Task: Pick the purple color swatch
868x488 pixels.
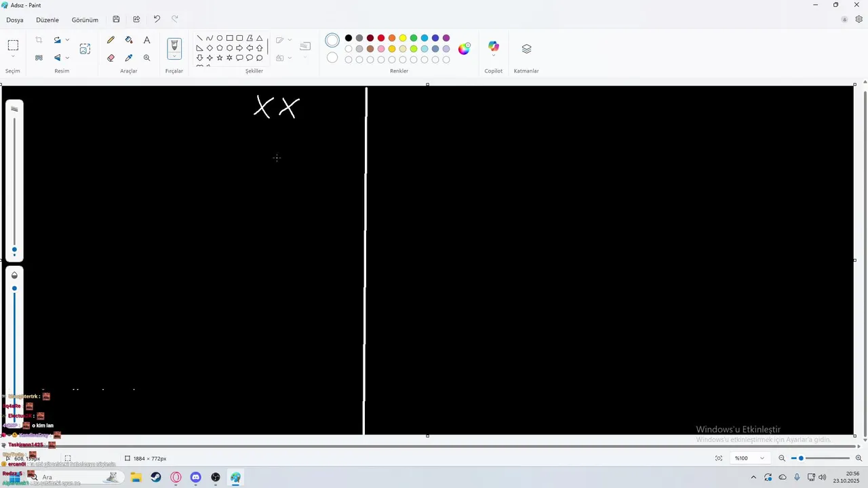Action: [x=446, y=38]
